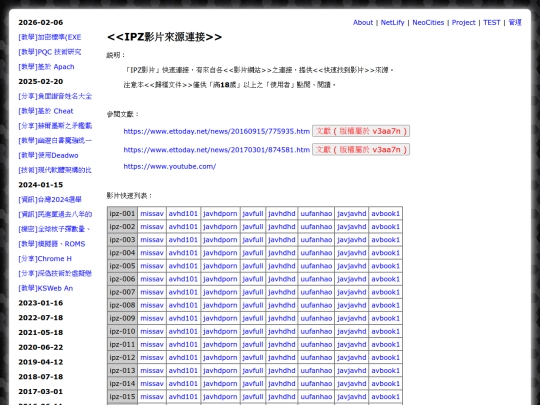Select the ipz-005 table header cell
This screenshot has width=540, height=405.
click(122, 266)
